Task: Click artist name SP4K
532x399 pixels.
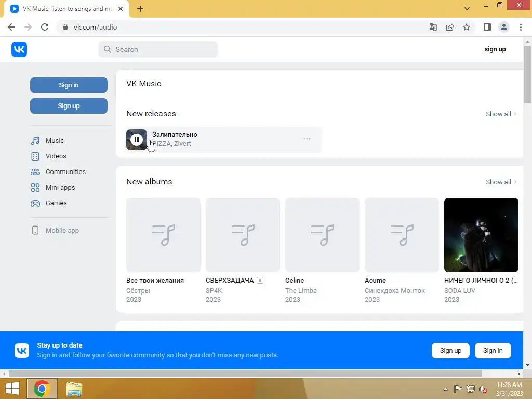Action: (x=214, y=291)
